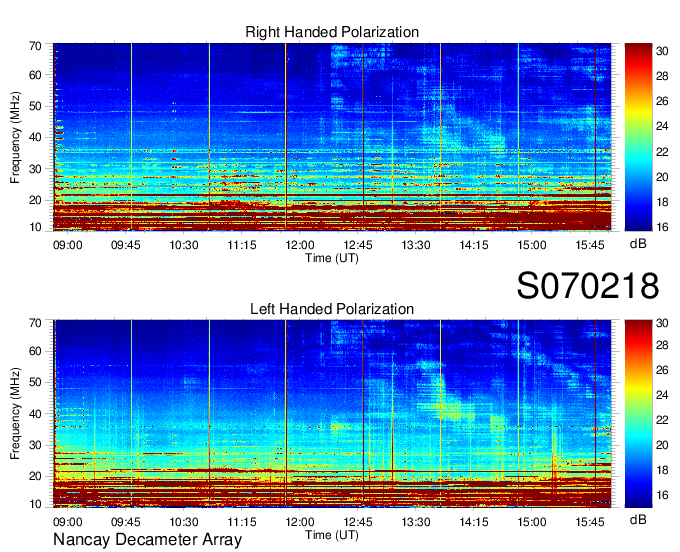Screen dimensions: 680x552
Task: Click the "Left Handed Polarization" plot title
Action: 332,309
